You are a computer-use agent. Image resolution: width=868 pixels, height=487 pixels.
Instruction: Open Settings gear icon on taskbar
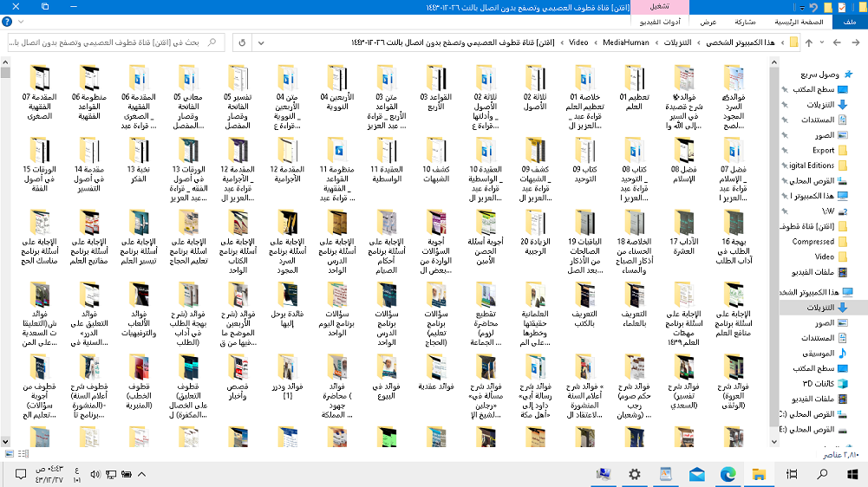click(635, 474)
